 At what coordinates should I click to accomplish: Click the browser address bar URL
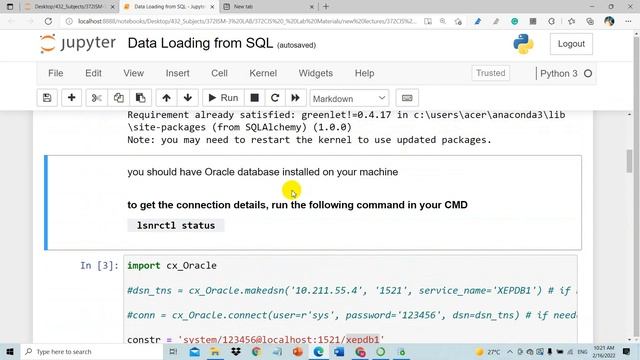(x=247, y=21)
